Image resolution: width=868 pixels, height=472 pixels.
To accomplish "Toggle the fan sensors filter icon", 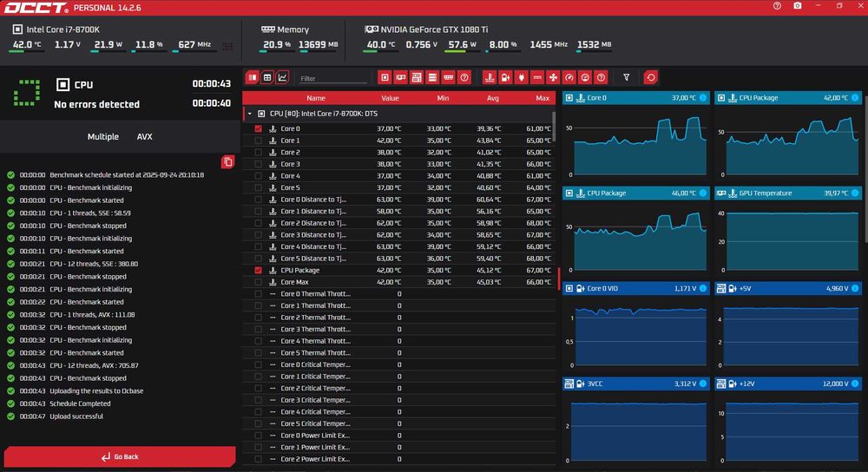I will (553, 78).
